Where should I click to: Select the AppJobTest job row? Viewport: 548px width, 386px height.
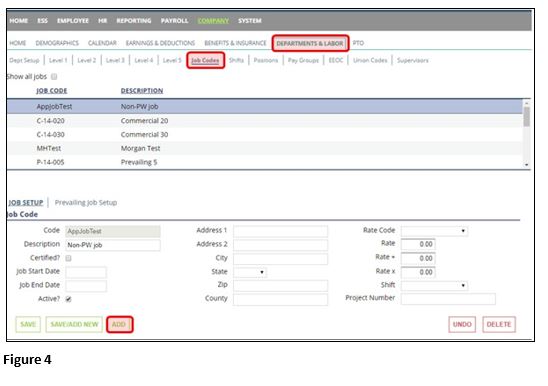point(264,106)
